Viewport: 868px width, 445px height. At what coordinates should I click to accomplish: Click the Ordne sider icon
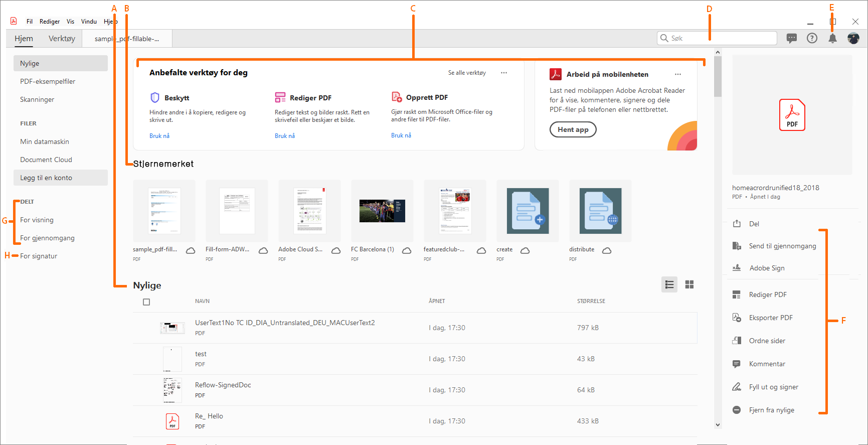[x=737, y=341]
